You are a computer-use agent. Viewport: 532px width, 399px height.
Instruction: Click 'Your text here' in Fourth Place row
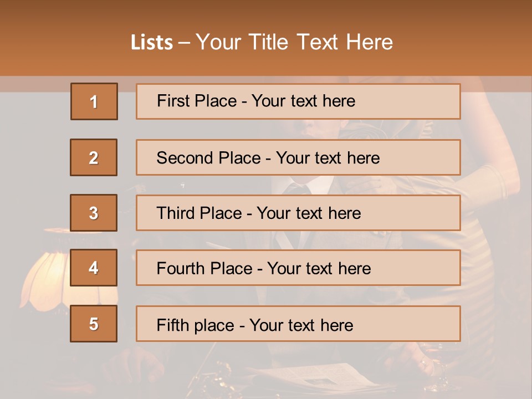(x=319, y=269)
